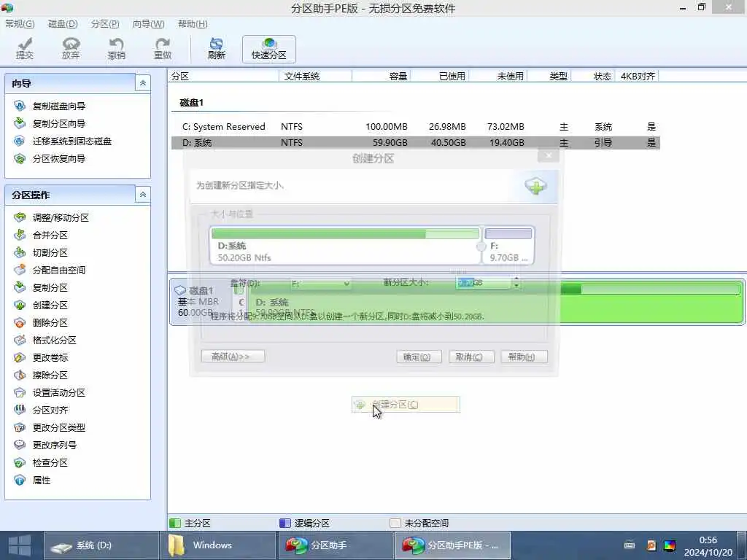This screenshot has width=747, height=560.
Task: Collapse the 分区操作 panel
Action: [x=142, y=195]
